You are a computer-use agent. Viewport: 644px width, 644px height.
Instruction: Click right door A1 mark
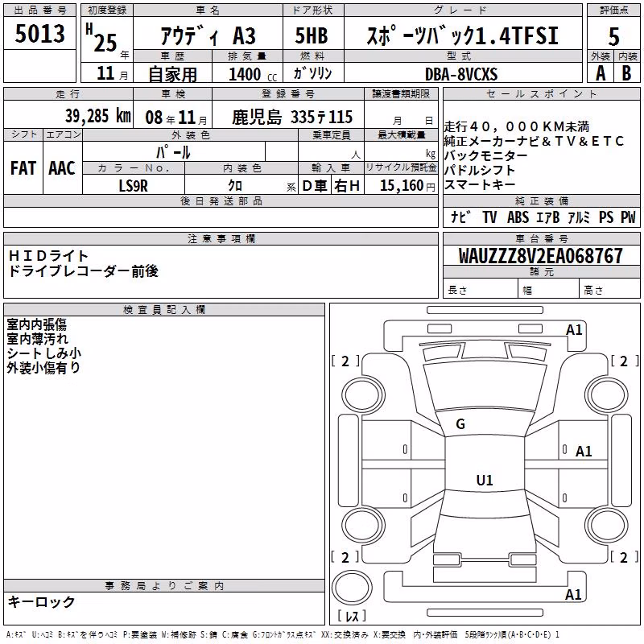583,452
